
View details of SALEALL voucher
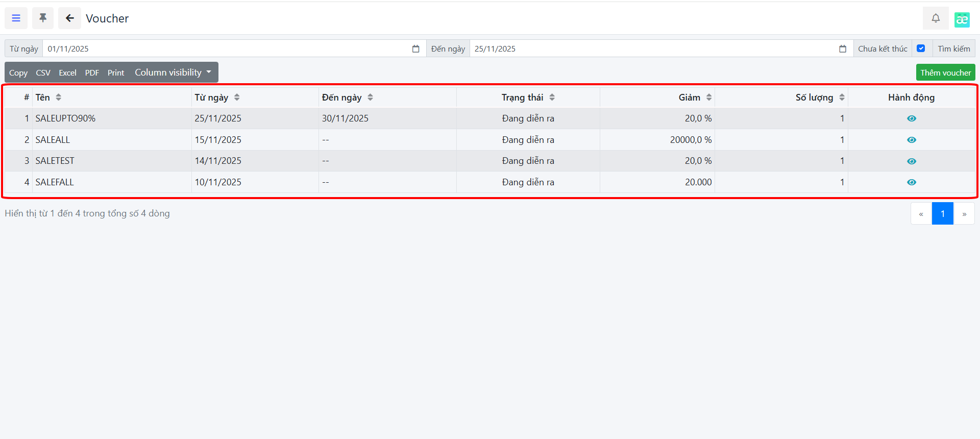point(911,140)
